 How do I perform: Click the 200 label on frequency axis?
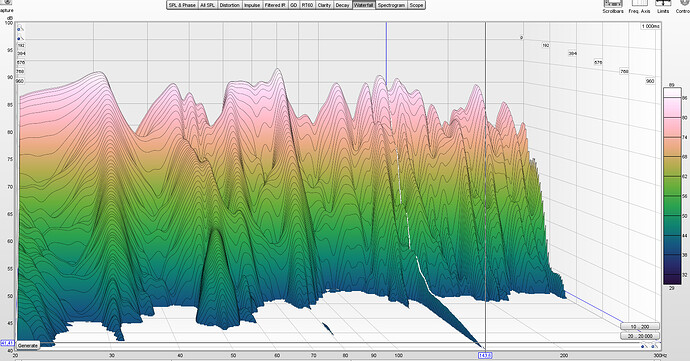click(x=564, y=355)
